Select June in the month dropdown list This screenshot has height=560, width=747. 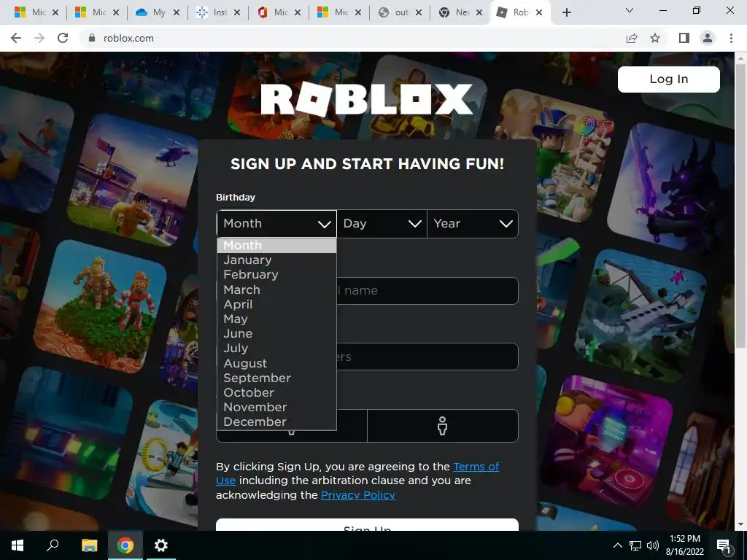[x=276, y=334]
